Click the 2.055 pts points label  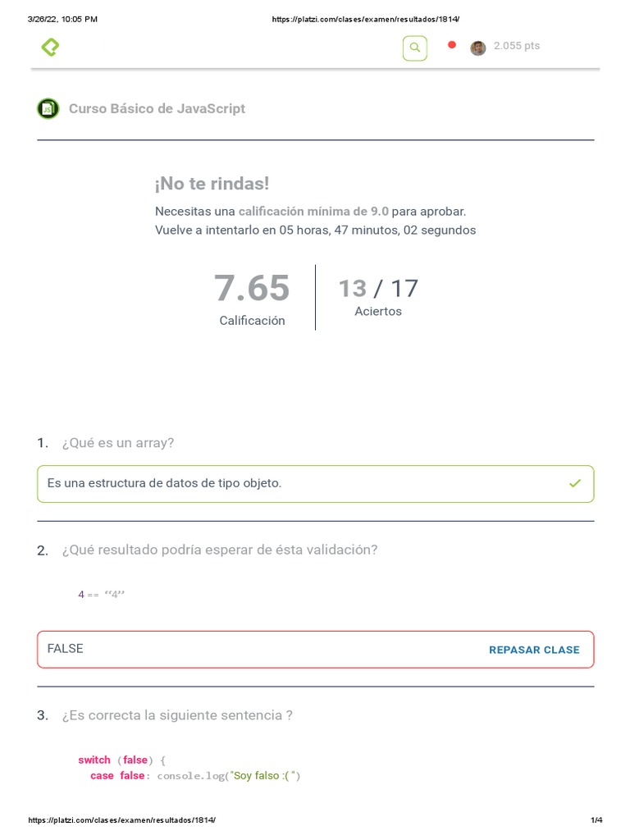coord(517,46)
